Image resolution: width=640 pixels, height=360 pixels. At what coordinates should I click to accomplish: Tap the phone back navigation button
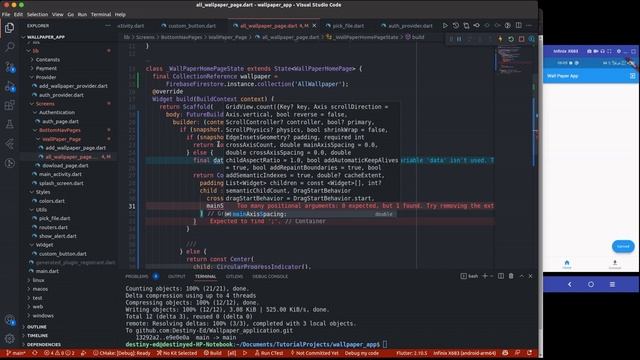point(570,284)
